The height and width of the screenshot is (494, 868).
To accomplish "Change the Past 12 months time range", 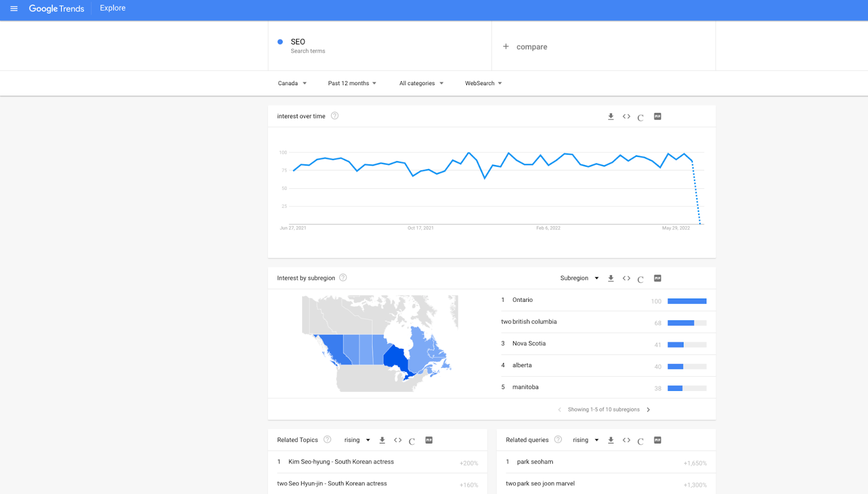I will 352,84.
